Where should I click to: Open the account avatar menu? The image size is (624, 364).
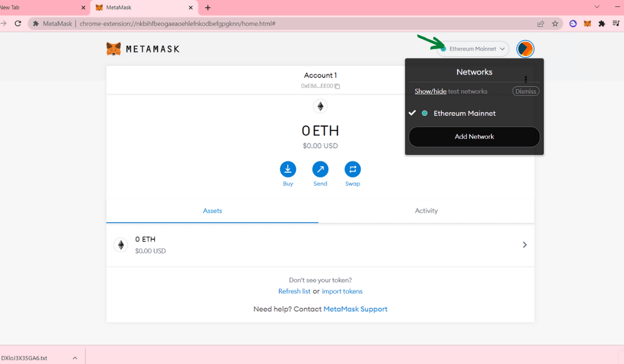pyautogui.click(x=525, y=49)
